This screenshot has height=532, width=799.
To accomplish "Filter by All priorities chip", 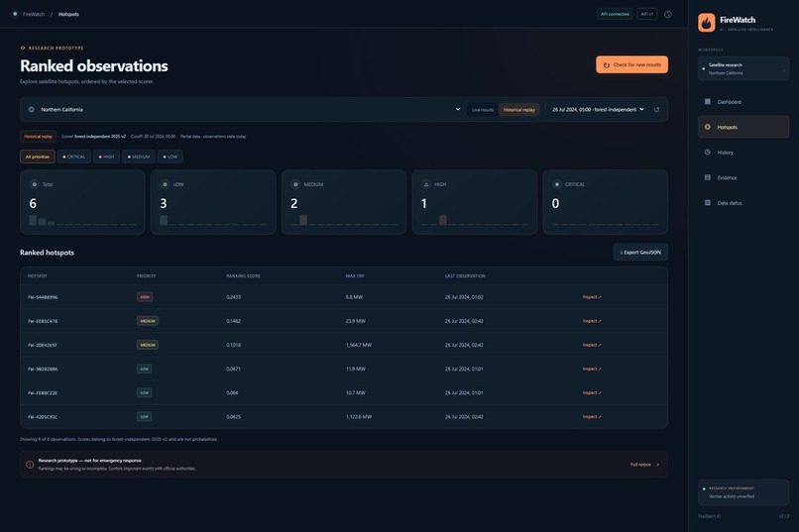I will point(38,157).
